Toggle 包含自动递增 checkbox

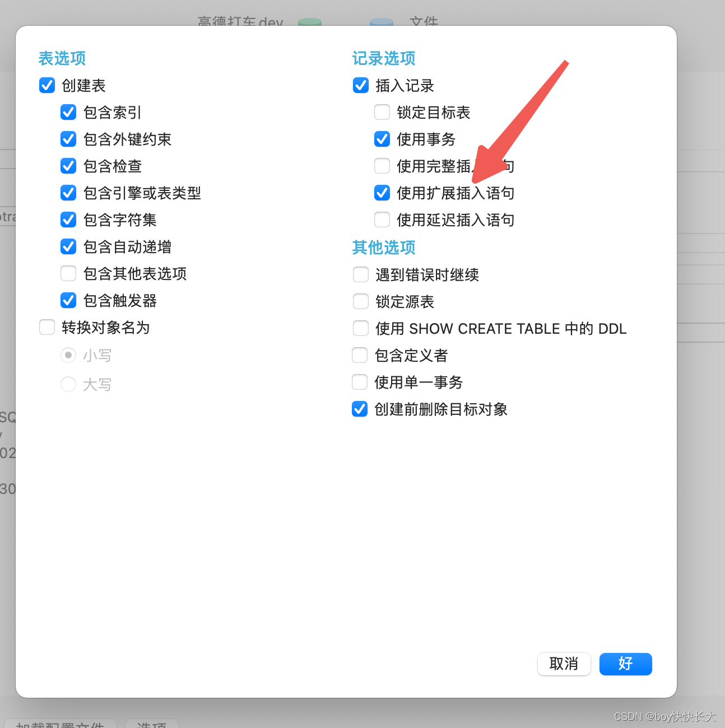coord(68,246)
